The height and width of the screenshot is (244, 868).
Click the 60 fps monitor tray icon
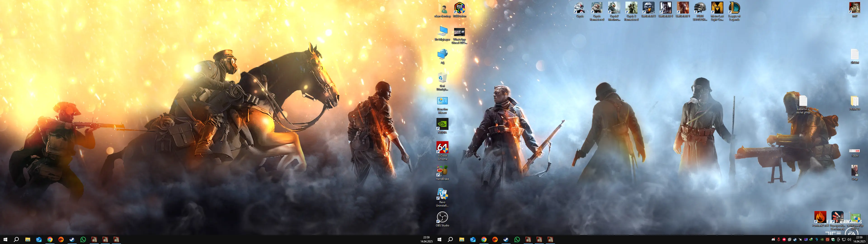(x=806, y=240)
